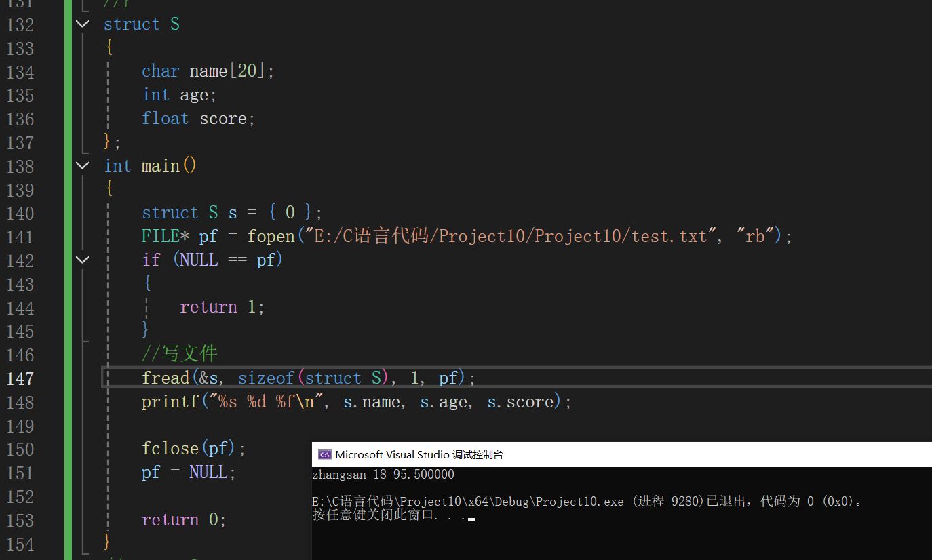The image size is (932, 560).
Task: Collapse the if (NULL == pf) block
Action: 82,260
